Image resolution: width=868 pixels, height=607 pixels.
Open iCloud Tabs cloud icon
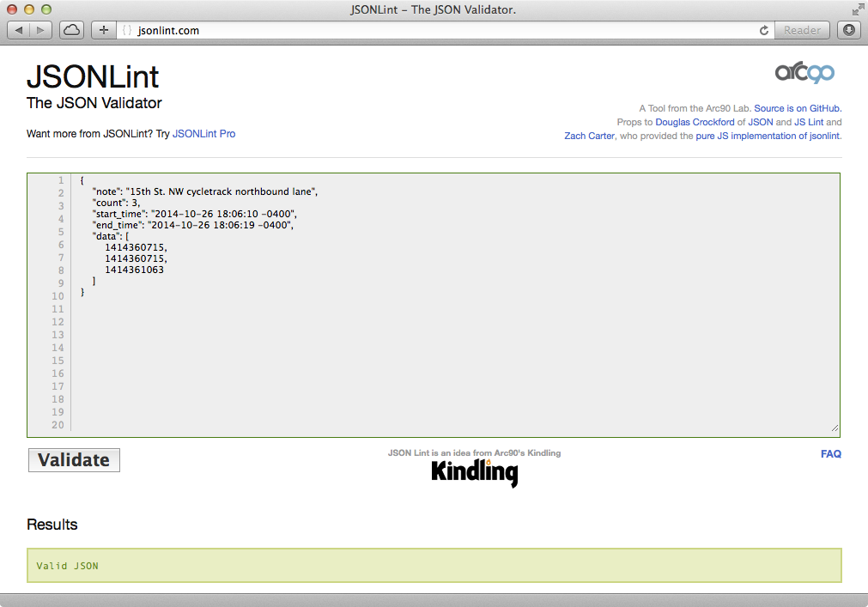(72, 30)
